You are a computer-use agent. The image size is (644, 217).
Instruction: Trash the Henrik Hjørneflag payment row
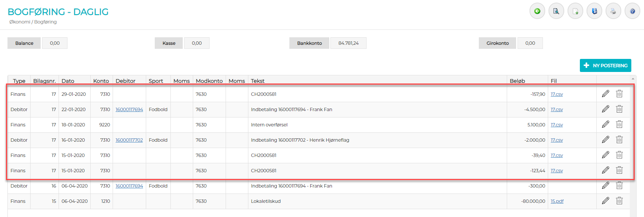click(619, 140)
